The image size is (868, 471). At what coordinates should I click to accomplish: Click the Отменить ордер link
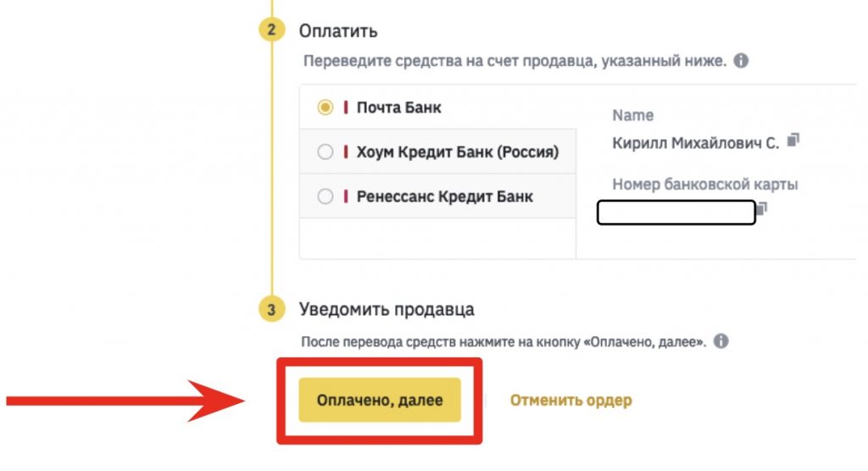tap(570, 400)
